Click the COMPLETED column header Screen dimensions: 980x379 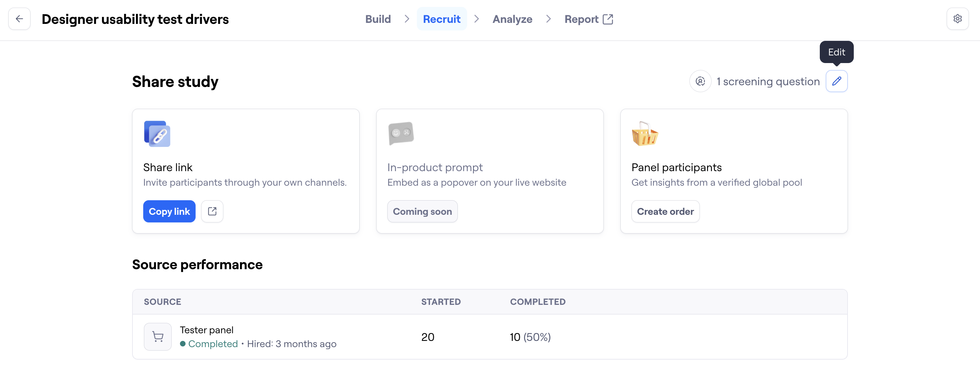(537, 302)
